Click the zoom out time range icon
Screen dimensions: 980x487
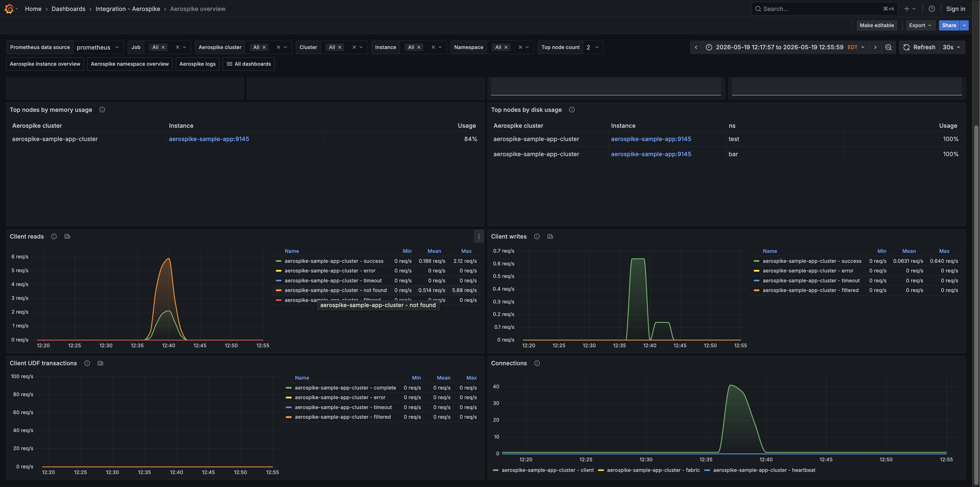888,47
